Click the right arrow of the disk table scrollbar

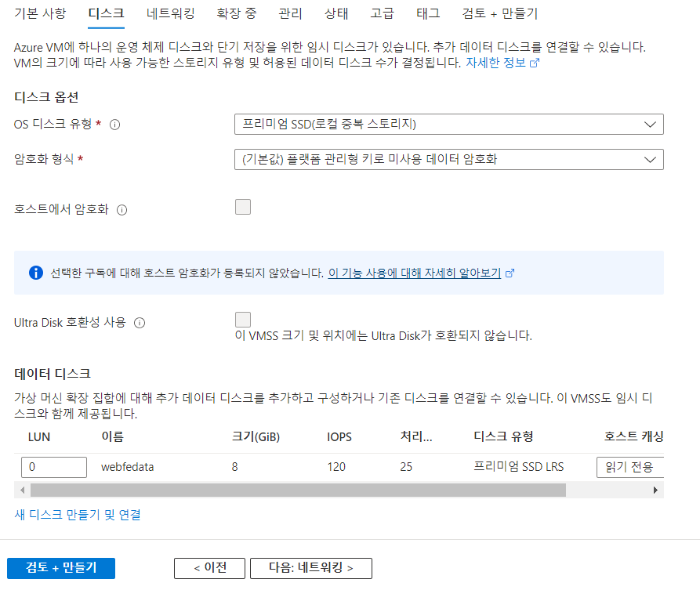(x=655, y=490)
